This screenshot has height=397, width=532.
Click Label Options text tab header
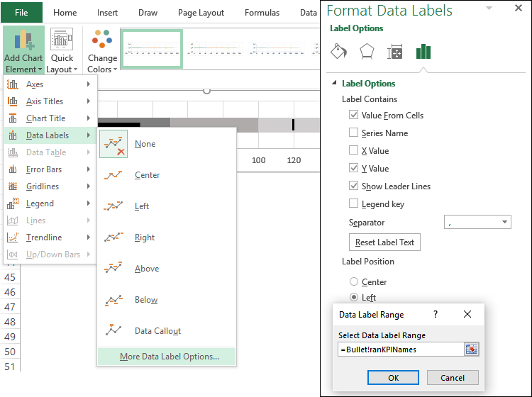(356, 28)
